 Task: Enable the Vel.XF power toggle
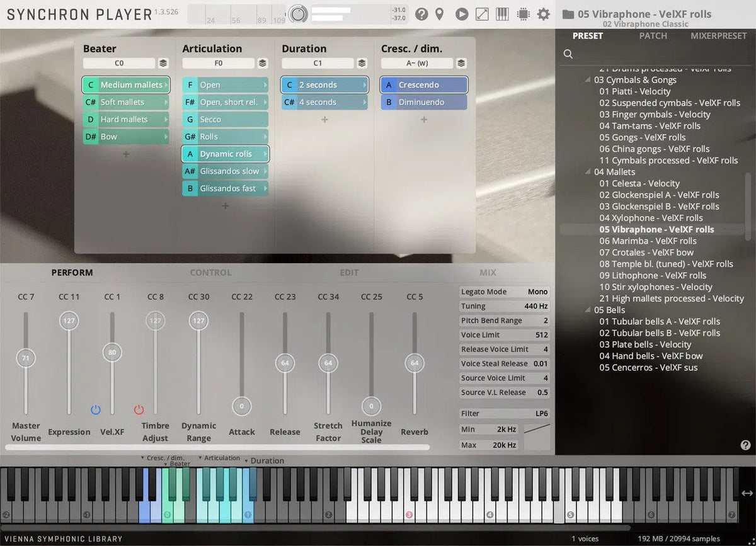pos(95,409)
